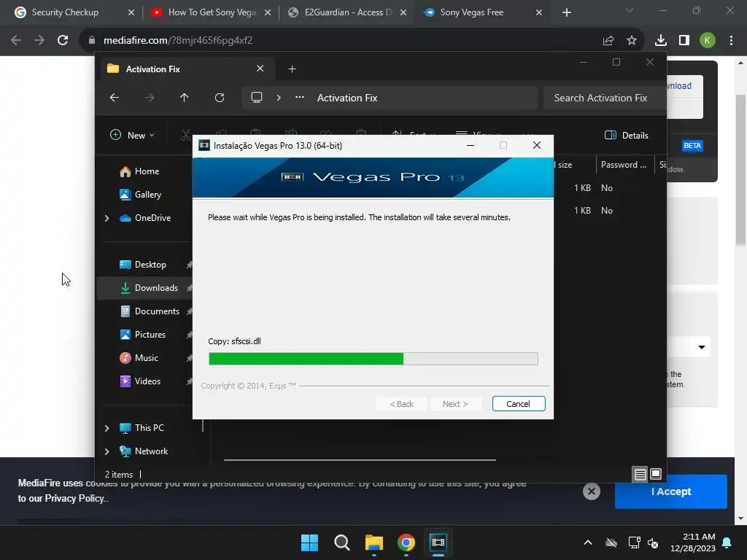The image size is (747, 560).
Task: Expand the This PC tree node
Action: tap(107, 428)
